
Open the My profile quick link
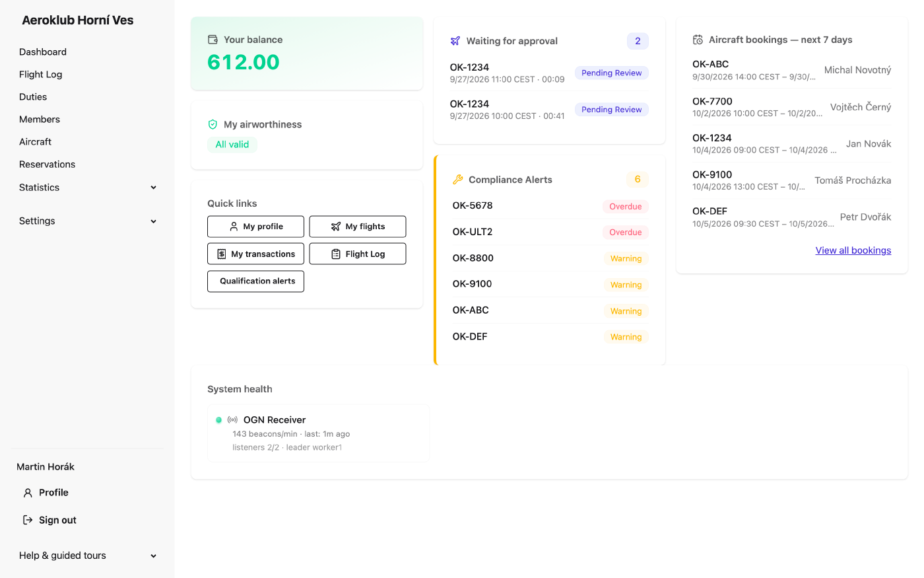pos(255,227)
